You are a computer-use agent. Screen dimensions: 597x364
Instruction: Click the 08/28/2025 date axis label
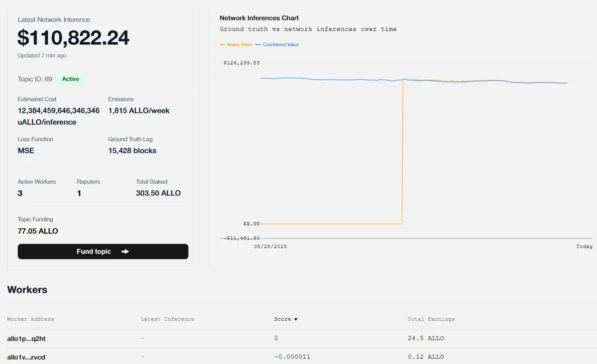(x=270, y=247)
